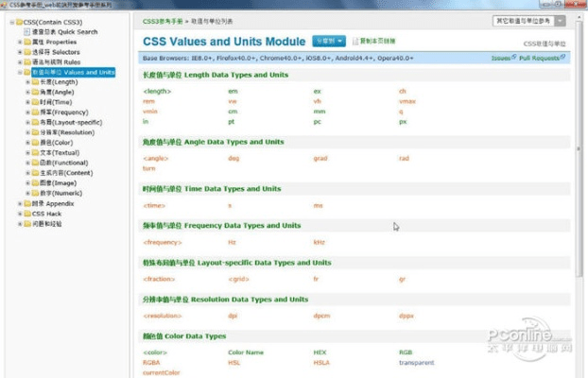Click the HSLA color value link
Image resolution: width=588 pixels, height=378 pixels.
pyautogui.click(x=322, y=362)
